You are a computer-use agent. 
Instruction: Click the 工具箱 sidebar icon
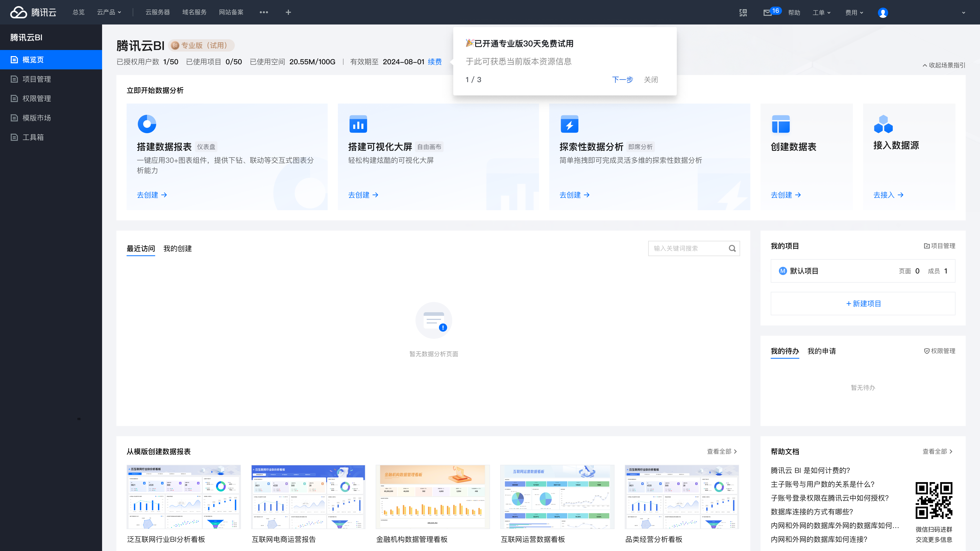pos(14,137)
